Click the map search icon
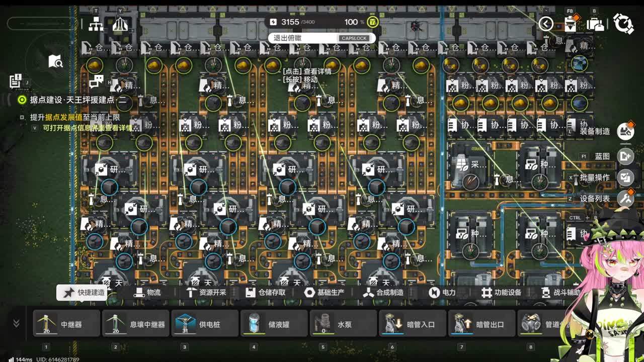Image resolution: width=644 pixels, height=362 pixels. (55, 61)
